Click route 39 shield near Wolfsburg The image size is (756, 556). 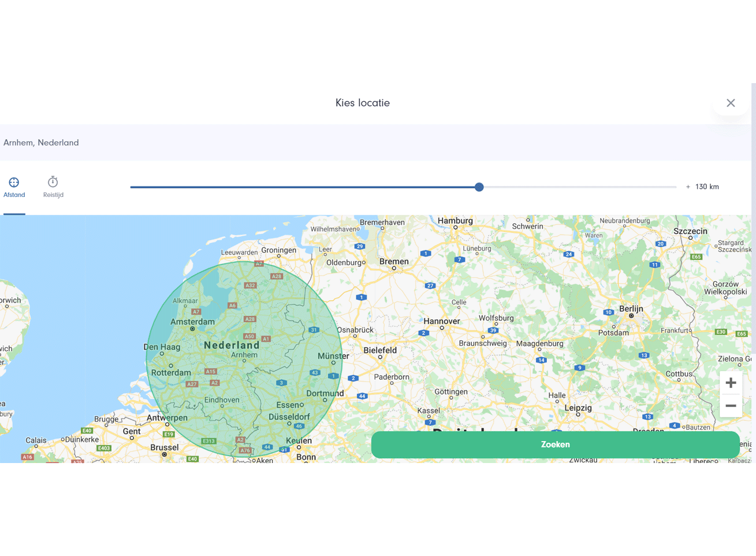493,331
